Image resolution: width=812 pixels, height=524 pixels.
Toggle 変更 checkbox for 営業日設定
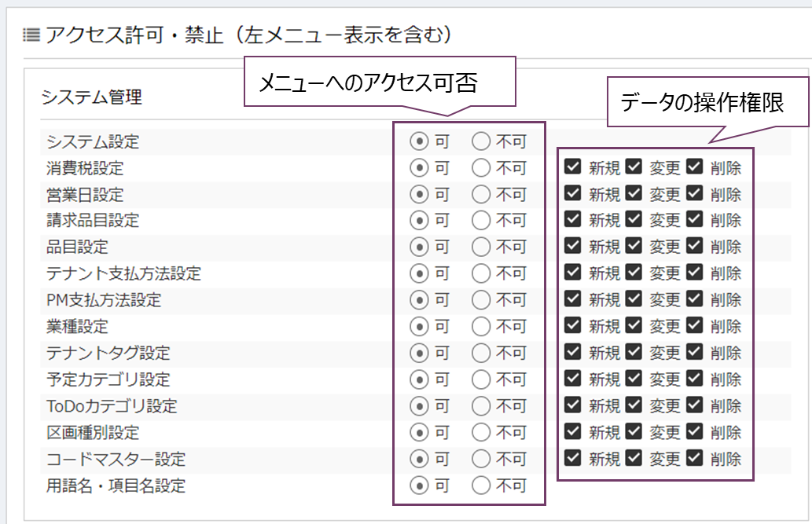point(634,194)
